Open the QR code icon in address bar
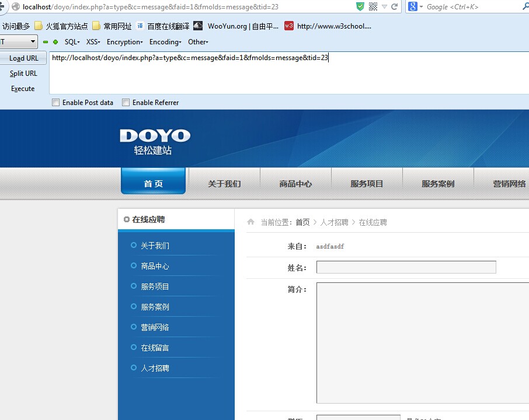The height and width of the screenshot is (420, 529). tap(373, 6)
